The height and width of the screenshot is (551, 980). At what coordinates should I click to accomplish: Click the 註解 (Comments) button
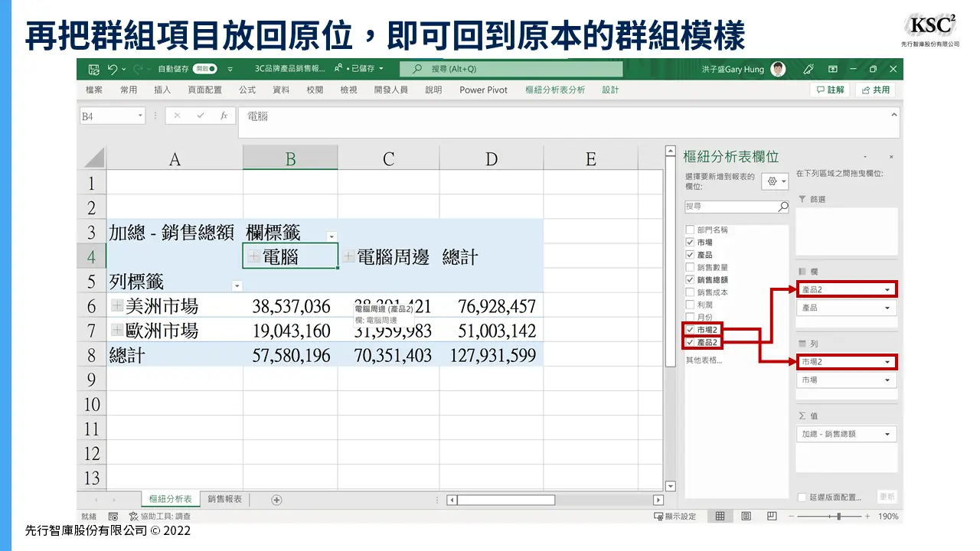(x=830, y=90)
